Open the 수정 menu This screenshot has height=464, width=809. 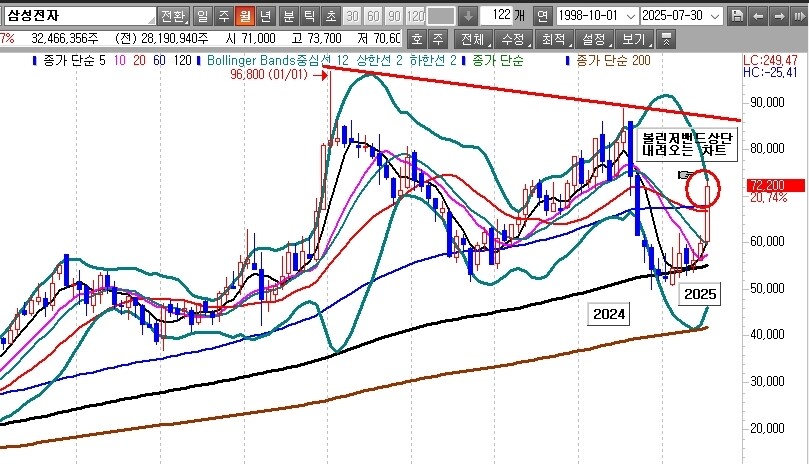[514, 39]
